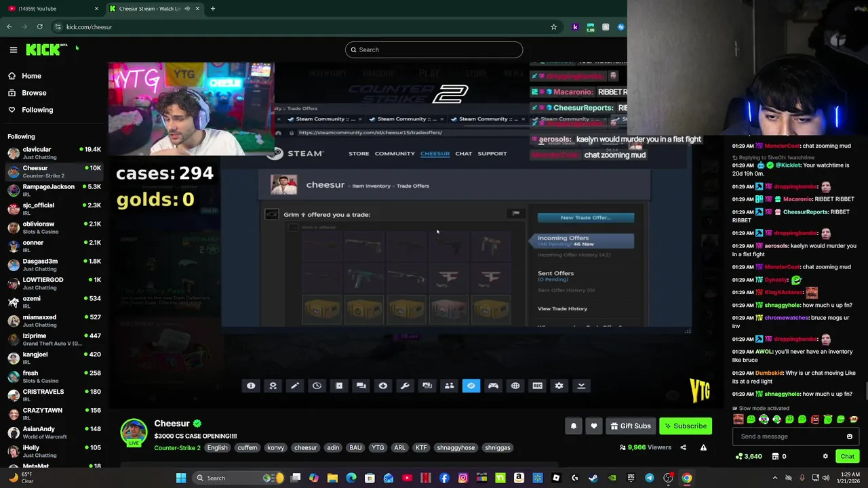Open LOWTIERGOD channel in Following list
This screenshot has height=488, width=868.
(x=54, y=283)
